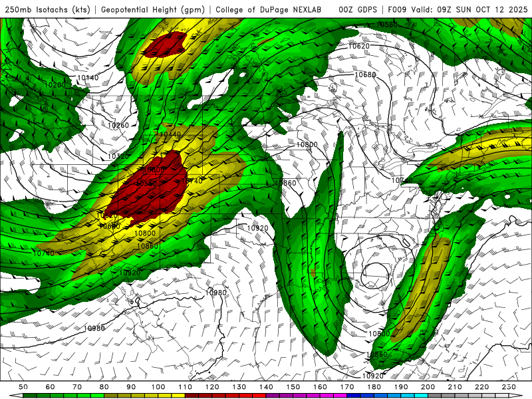This screenshot has width=532, height=399.
Task: Click the 10260 contour label
Action: tap(118, 125)
